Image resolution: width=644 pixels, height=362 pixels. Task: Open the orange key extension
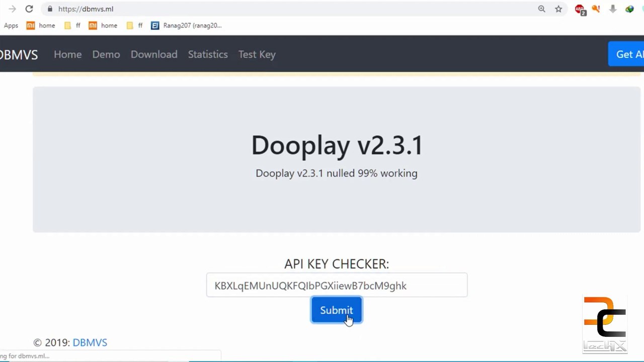coord(596,9)
